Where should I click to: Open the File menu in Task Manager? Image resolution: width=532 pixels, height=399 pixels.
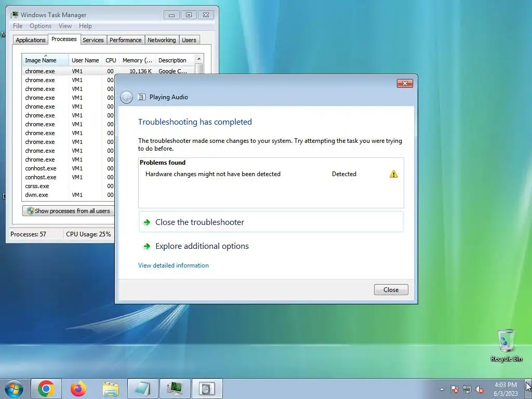click(18, 26)
